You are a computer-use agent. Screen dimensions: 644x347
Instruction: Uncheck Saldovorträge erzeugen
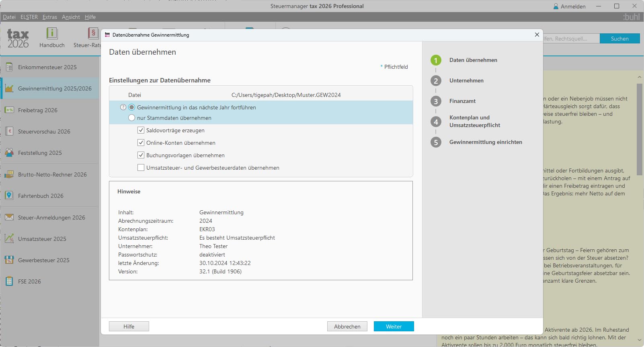tap(141, 130)
